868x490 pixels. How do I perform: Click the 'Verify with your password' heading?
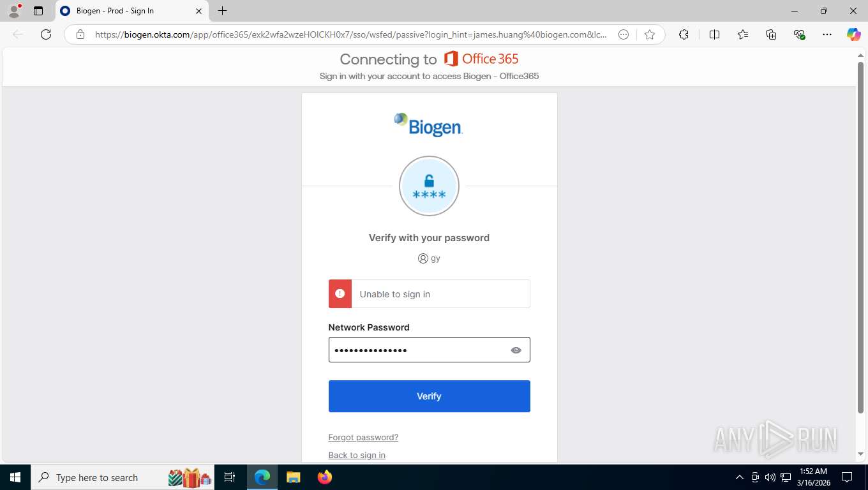pyautogui.click(x=429, y=238)
